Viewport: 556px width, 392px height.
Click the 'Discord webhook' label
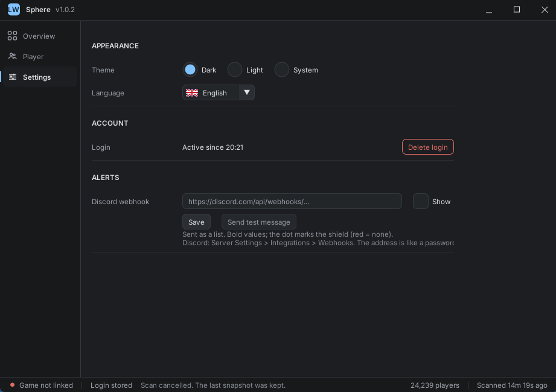[x=121, y=202]
